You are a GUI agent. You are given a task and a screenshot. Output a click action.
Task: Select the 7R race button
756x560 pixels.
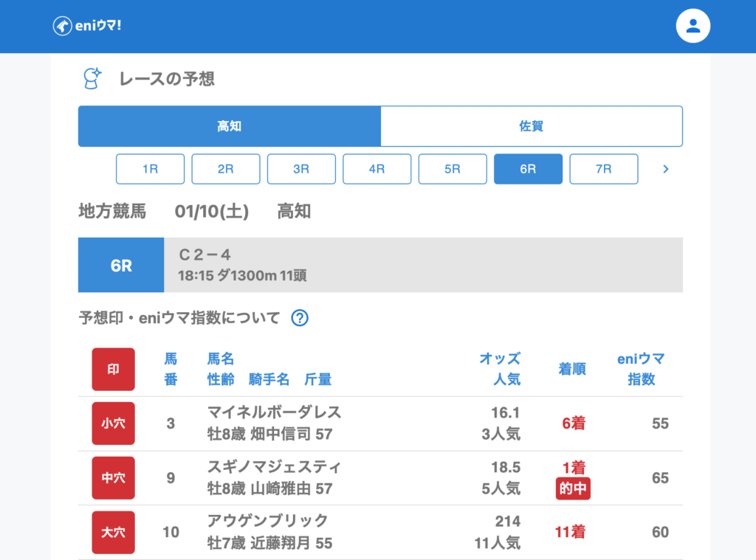(603, 169)
